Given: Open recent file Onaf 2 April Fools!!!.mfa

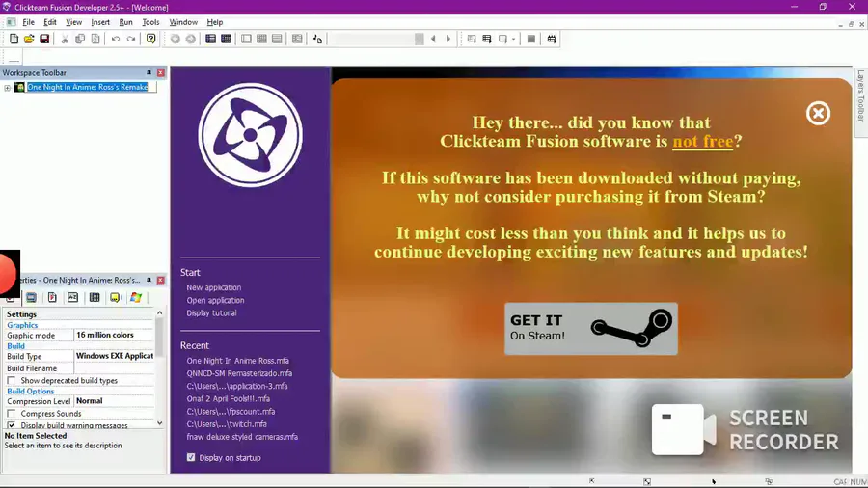Looking at the screenshot, I should pyautogui.click(x=228, y=399).
